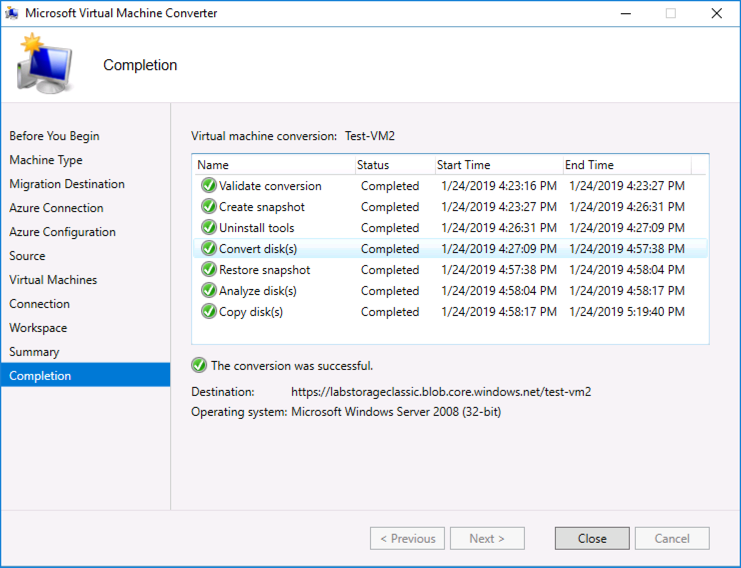Click start time 1/24/2019 4:58:04 PM
This screenshot has width=741, height=568.
click(x=499, y=291)
